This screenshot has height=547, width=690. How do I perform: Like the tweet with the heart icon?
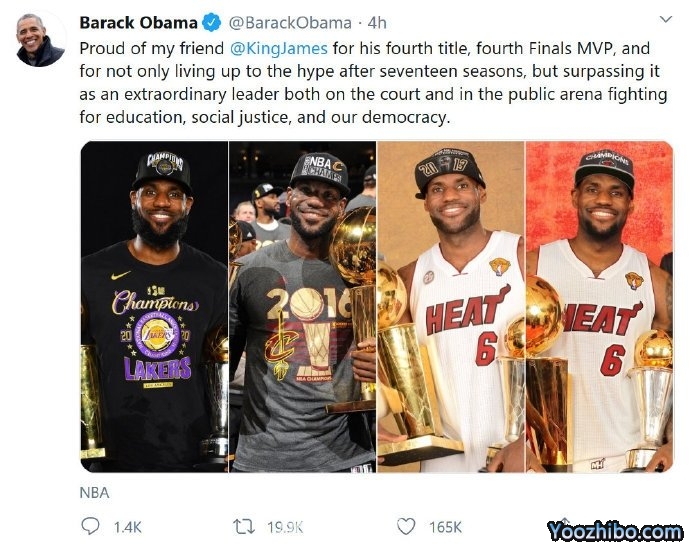point(405,526)
